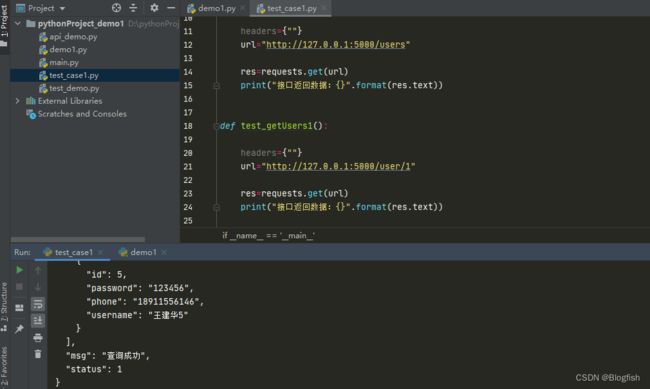650x389 pixels.
Task: Expand External Libraries node
Action: click(17, 101)
